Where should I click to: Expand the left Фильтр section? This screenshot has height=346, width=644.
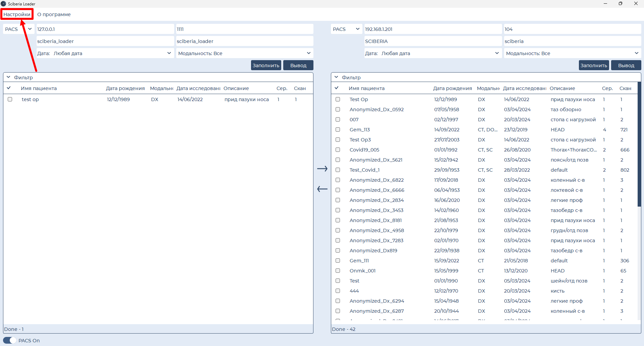point(9,77)
